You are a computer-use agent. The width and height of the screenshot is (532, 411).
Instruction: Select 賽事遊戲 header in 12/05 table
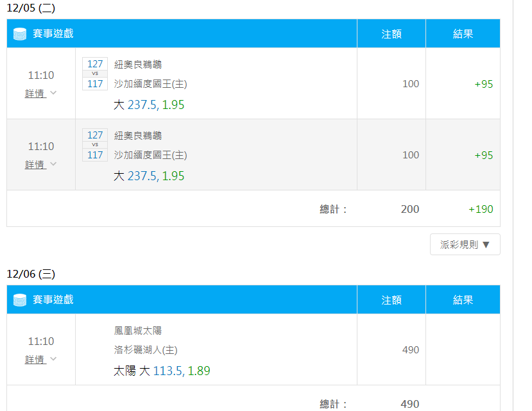pos(53,33)
